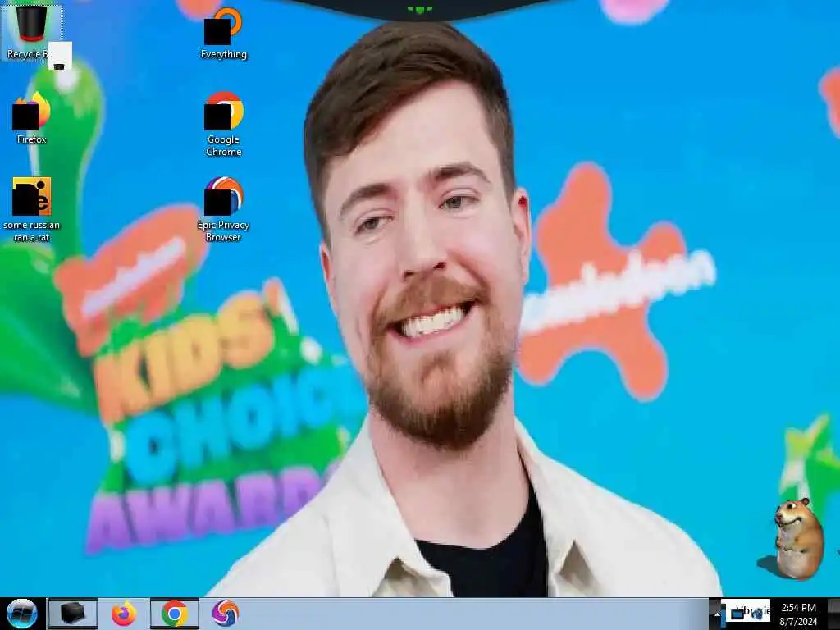Click the blue monitor tray icon
The width and height of the screenshot is (840, 630).
(737, 614)
